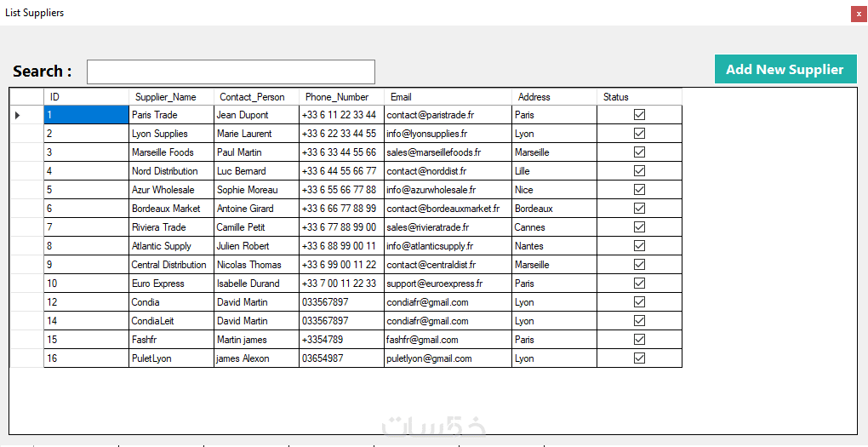The height and width of the screenshot is (447, 868).
Task: Click the Add New Supplier button
Action: pos(785,69)
